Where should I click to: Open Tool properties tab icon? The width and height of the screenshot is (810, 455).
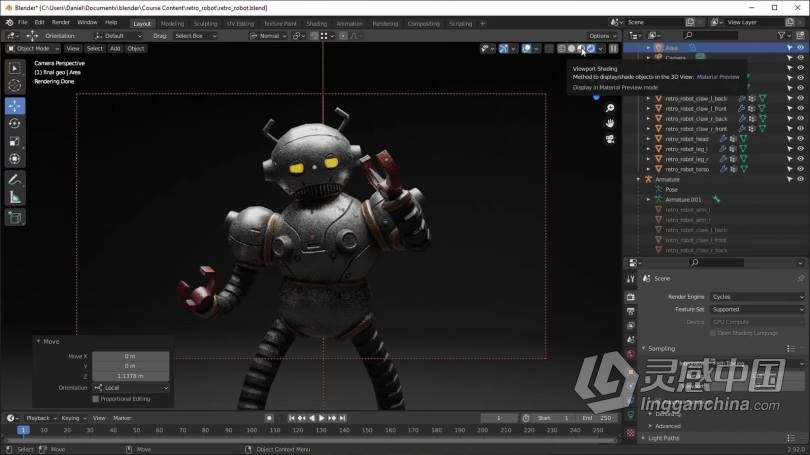(x=631, y=279)
